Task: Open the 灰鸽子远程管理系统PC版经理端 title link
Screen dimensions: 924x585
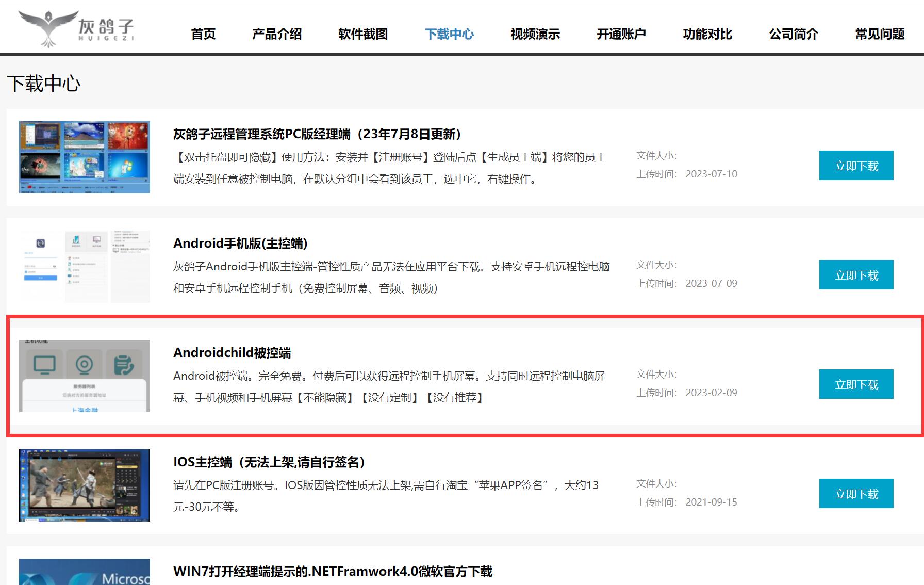Action: (317, 134)
